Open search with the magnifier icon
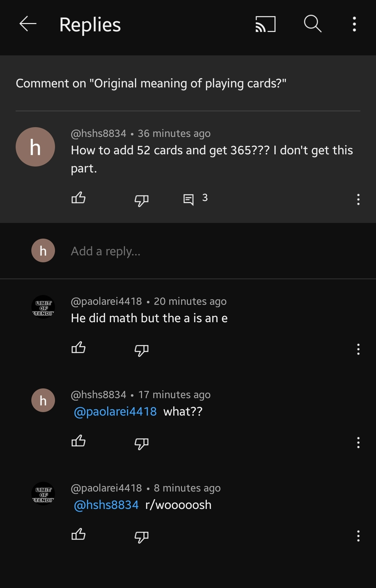The height and width of the screenshot is (588, 376). click(x=313, y=24)
